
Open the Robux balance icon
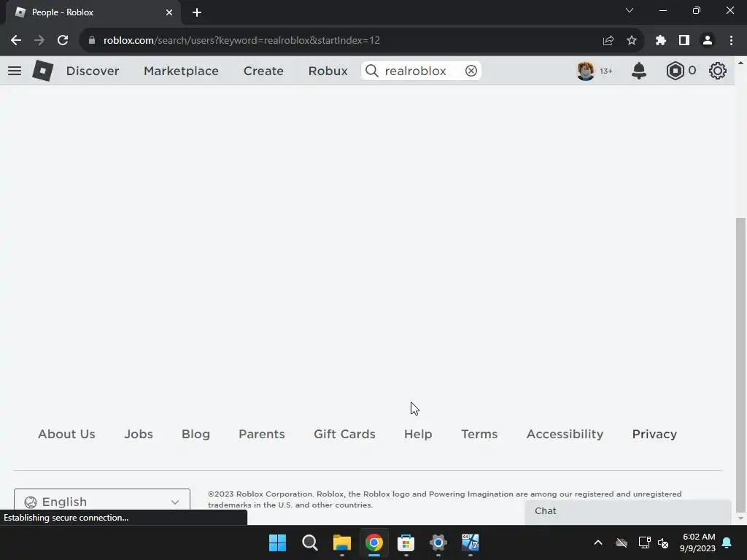(x=675, y=71)
